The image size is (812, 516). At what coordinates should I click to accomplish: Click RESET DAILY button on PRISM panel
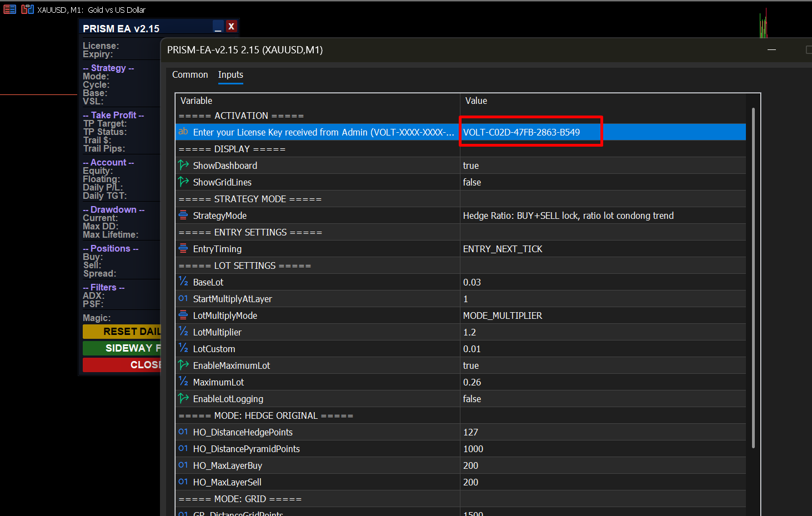pyautogui.click(x=122, y=332)
